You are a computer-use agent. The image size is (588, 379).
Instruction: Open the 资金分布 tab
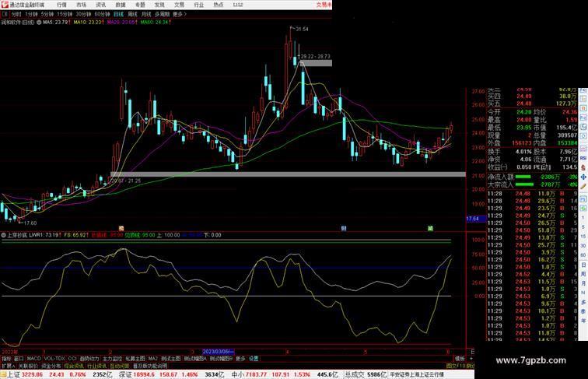coord(51,366)
